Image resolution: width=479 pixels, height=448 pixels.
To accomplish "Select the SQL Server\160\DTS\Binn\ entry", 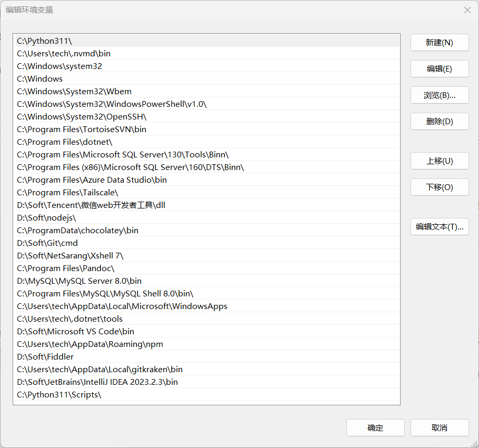I will 206,167.
